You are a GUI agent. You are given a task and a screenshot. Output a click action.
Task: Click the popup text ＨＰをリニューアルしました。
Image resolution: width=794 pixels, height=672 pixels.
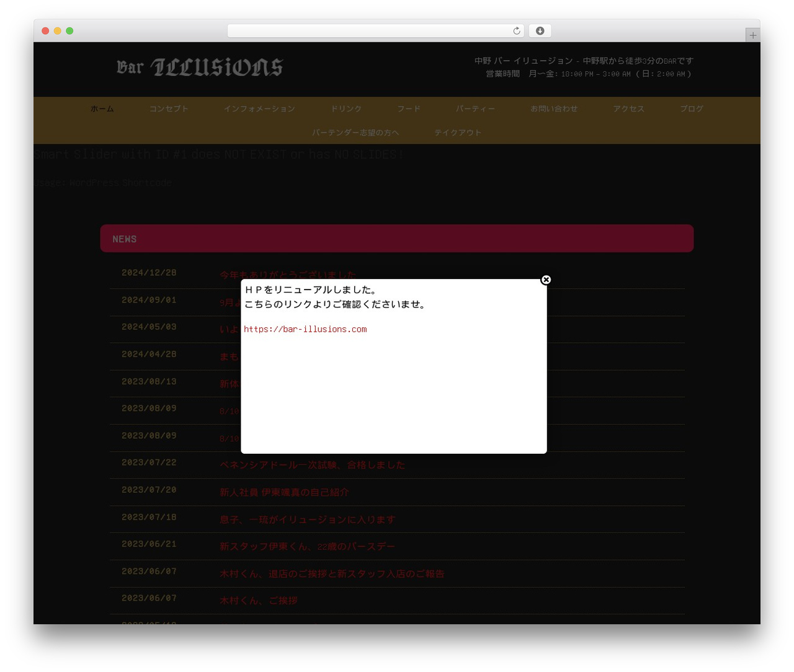[311, 290]
